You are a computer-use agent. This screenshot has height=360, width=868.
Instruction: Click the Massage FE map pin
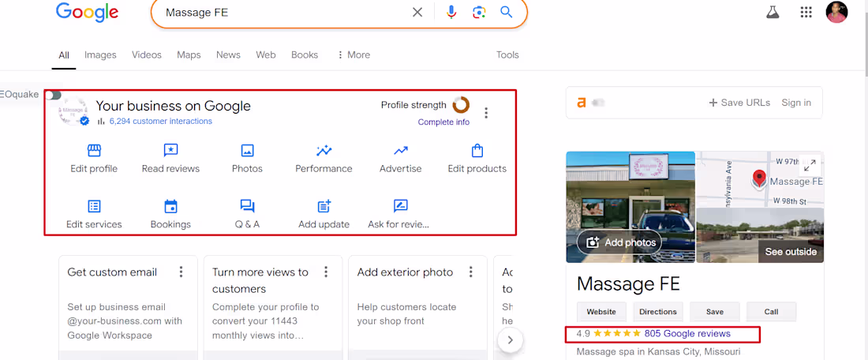pos(759,179)
